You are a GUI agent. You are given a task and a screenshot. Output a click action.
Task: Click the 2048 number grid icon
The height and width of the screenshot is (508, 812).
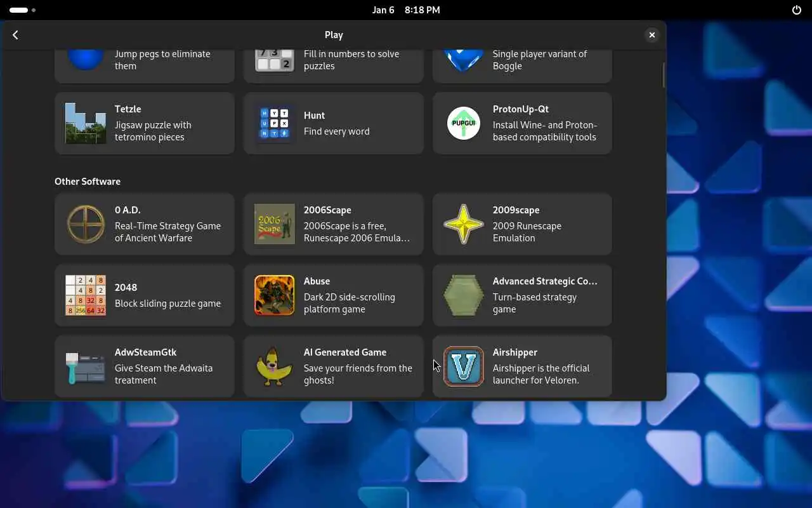click(86, 295)
